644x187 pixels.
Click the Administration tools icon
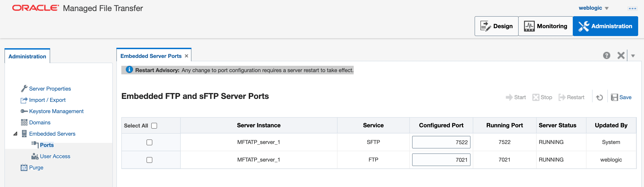pyautogui.click(x=584, y=26)
